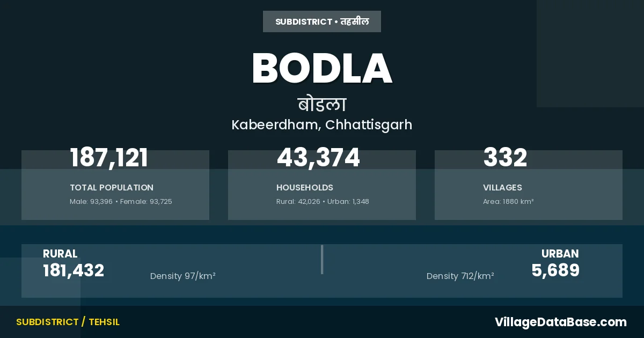Click the BODLA title heading
This screenshot has width=644, height=338.
(322, 68)
